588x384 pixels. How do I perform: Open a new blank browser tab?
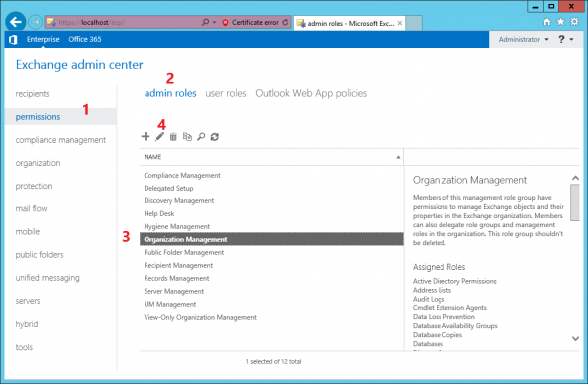[414, 23]
